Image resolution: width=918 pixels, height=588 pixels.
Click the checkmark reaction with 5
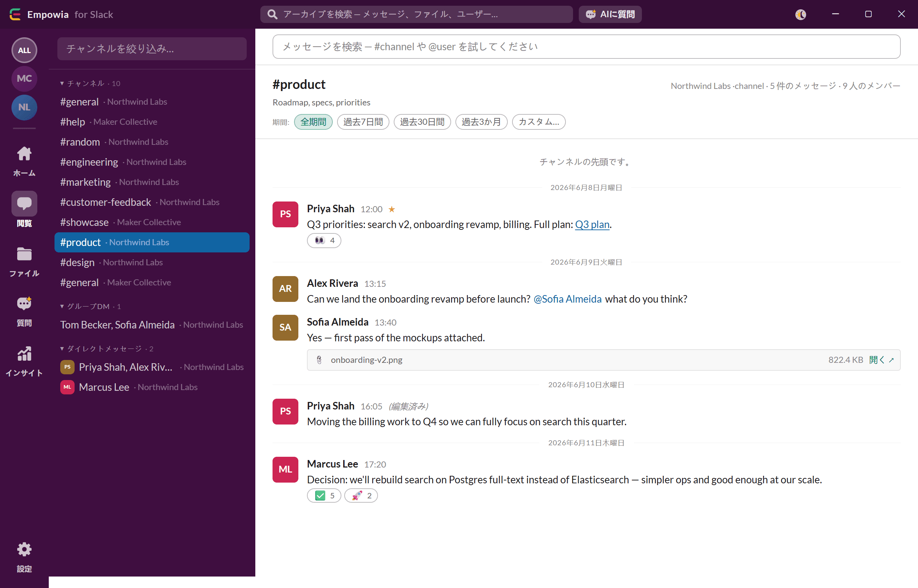click(324, 495)
